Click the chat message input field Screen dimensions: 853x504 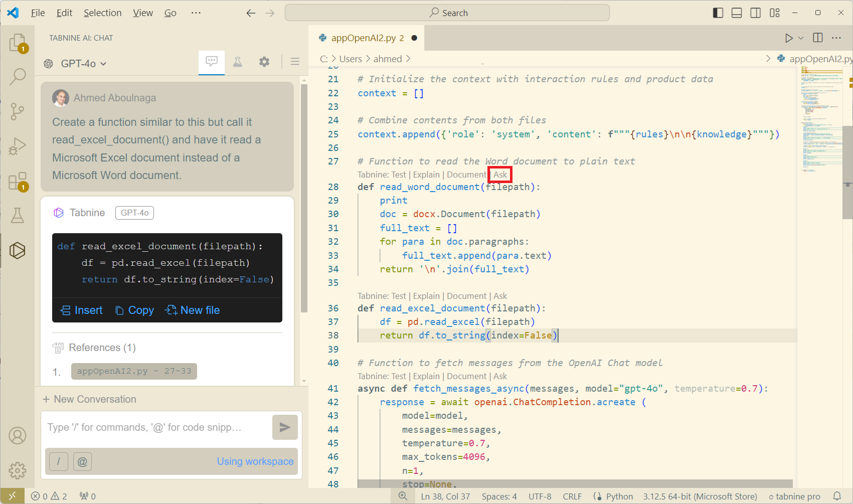click(155, 427)
